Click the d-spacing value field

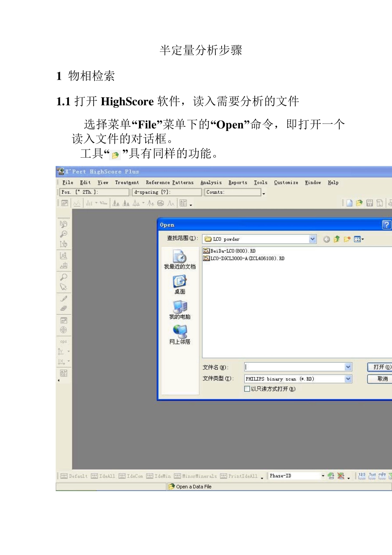tap(167, 192)
